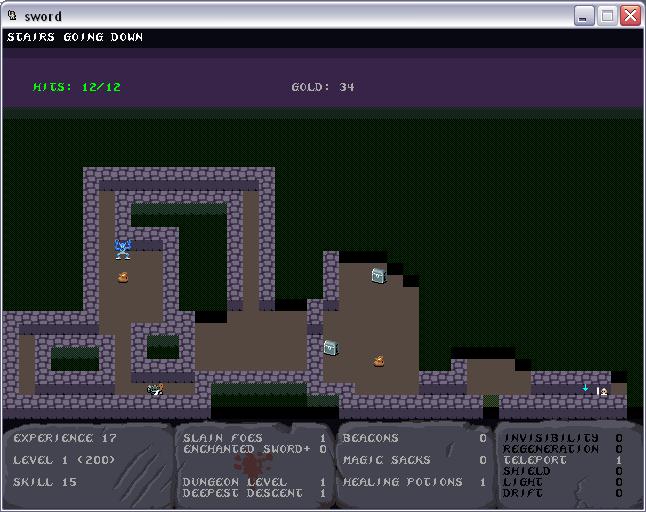Click the "TELEPORT" spell label

click(535, 460)
